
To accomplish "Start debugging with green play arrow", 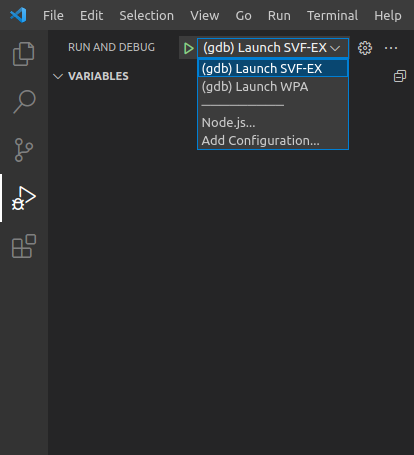I will point(188,48).
